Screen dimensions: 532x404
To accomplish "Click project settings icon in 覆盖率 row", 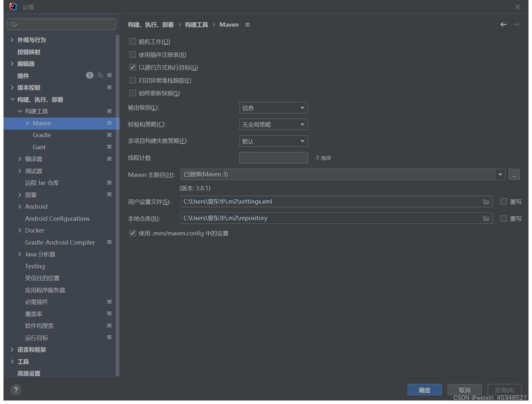I will tap(109, 313).
